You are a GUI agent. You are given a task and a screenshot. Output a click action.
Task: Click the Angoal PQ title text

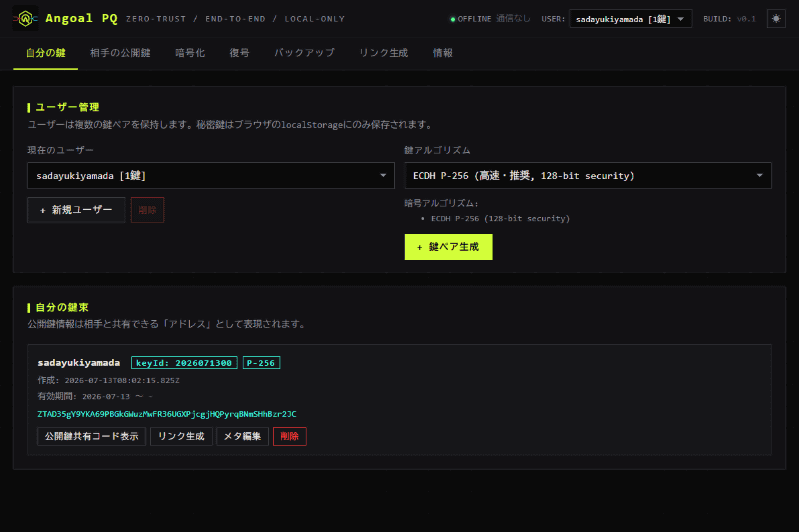tap(82, 18)
